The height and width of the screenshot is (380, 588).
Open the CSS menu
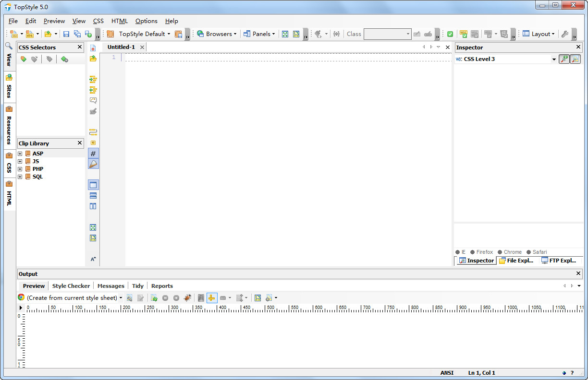98,21
